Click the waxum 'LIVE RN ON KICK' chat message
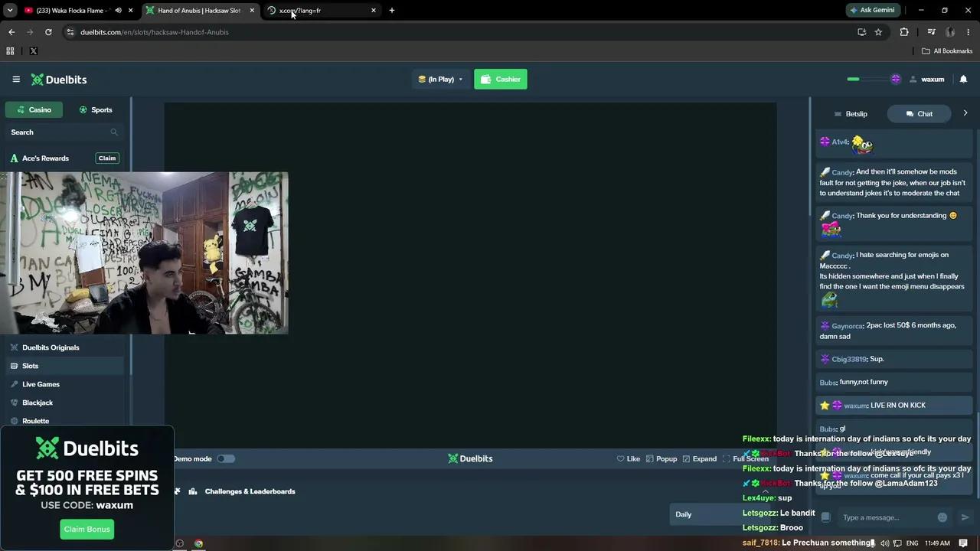Viewport: 980px width, 551px height. tap(894, 406)
